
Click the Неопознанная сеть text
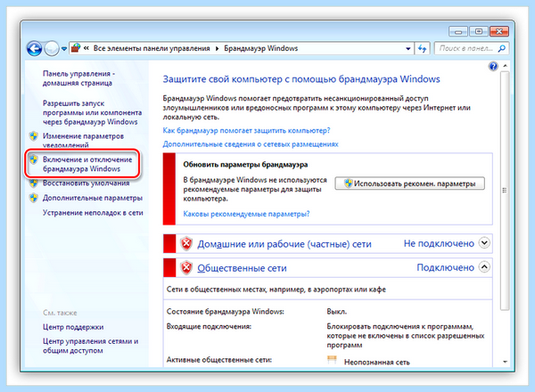(376, 362)
